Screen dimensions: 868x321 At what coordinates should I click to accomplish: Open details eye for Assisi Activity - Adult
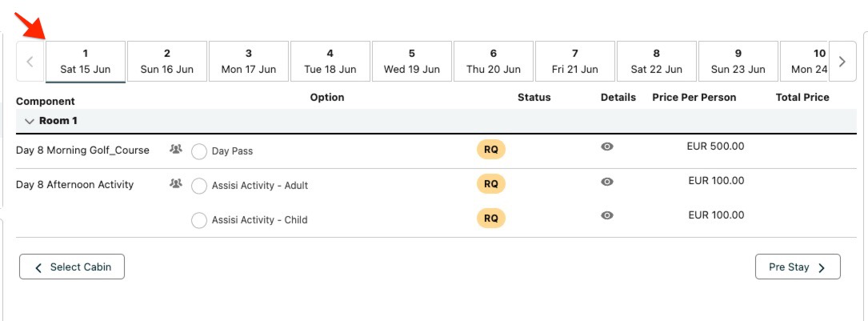(607, 182)
